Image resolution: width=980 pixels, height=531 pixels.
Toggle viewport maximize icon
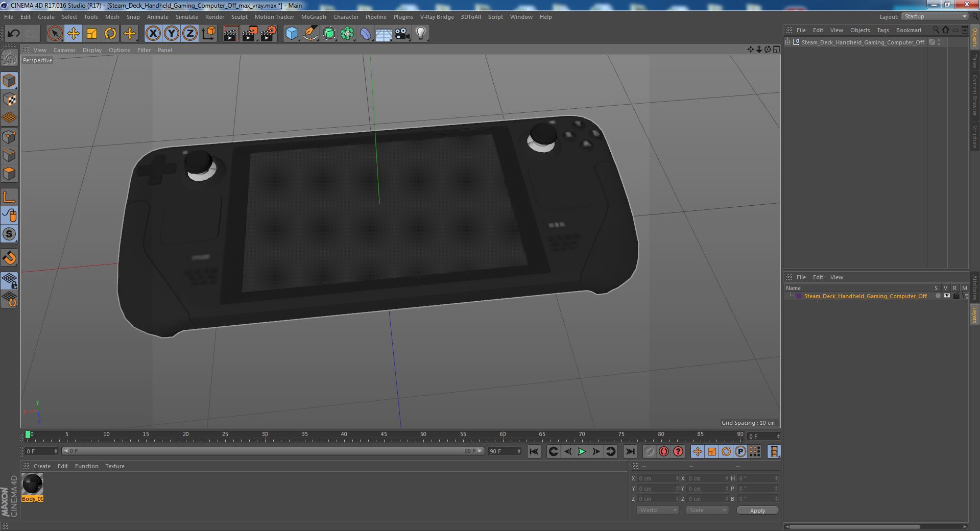coord(776,50)
